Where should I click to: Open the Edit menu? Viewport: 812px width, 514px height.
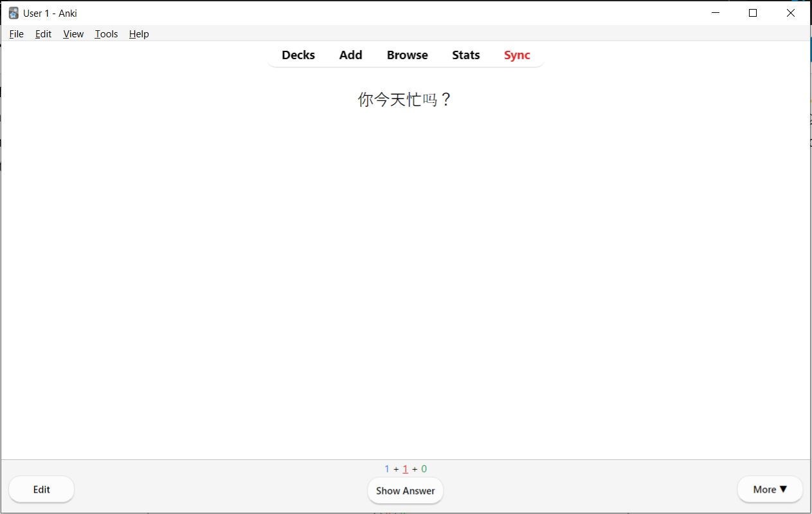pyautogui.click(x=43, y=34)
